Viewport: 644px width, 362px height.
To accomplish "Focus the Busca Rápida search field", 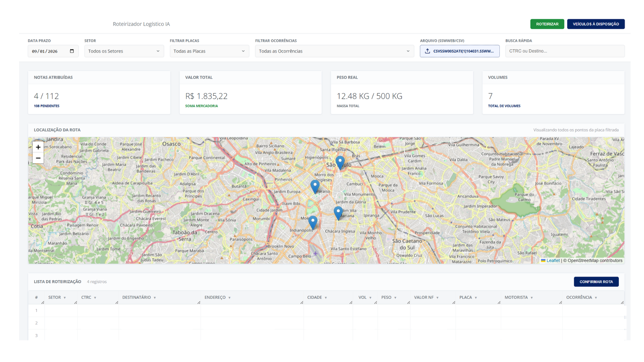I will [x=565, y=51].
